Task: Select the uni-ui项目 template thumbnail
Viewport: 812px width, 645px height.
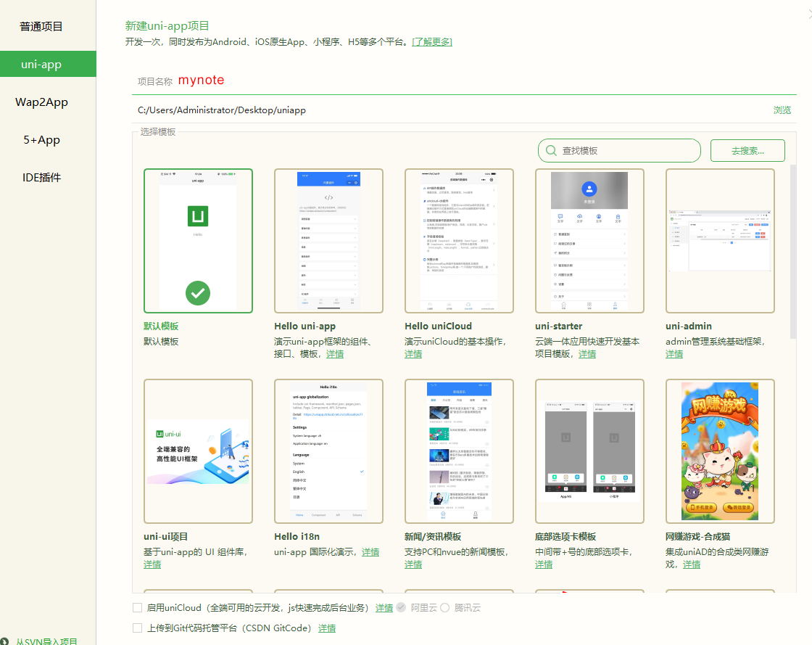Action: pos(199,451)
